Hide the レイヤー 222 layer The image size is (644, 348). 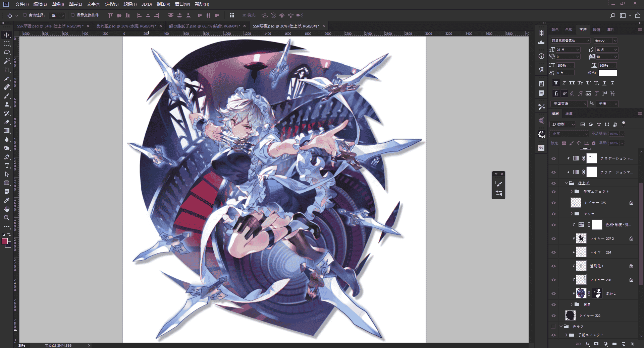click(553, 316)
